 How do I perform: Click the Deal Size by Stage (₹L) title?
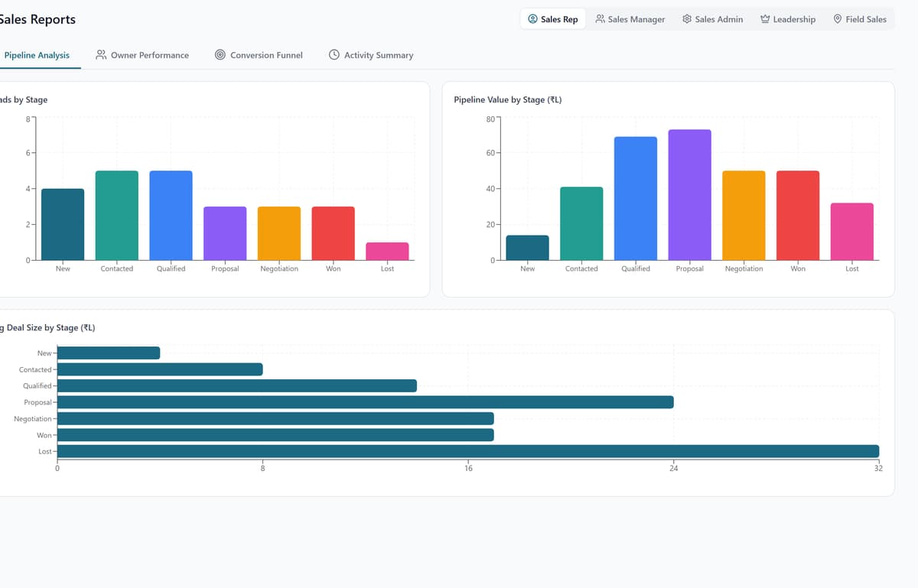[x=48, y=328]
